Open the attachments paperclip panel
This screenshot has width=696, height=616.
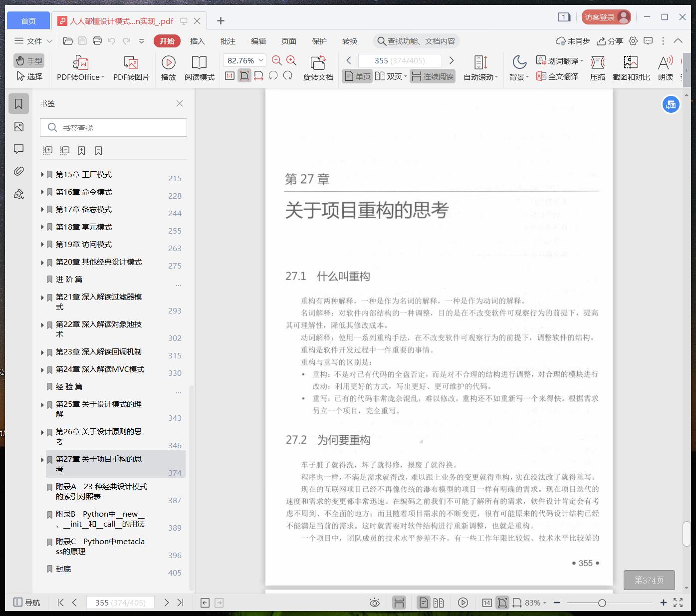point(19,171)
